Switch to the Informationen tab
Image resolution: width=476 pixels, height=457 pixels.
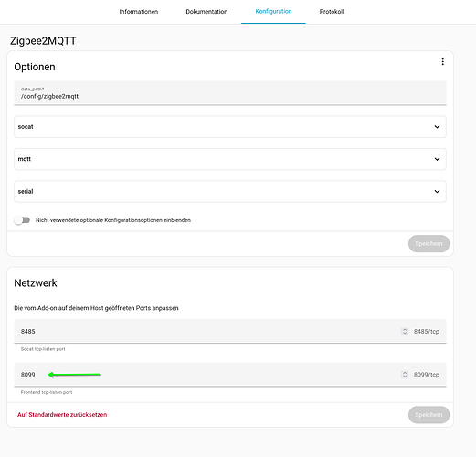tap(139, 12)
